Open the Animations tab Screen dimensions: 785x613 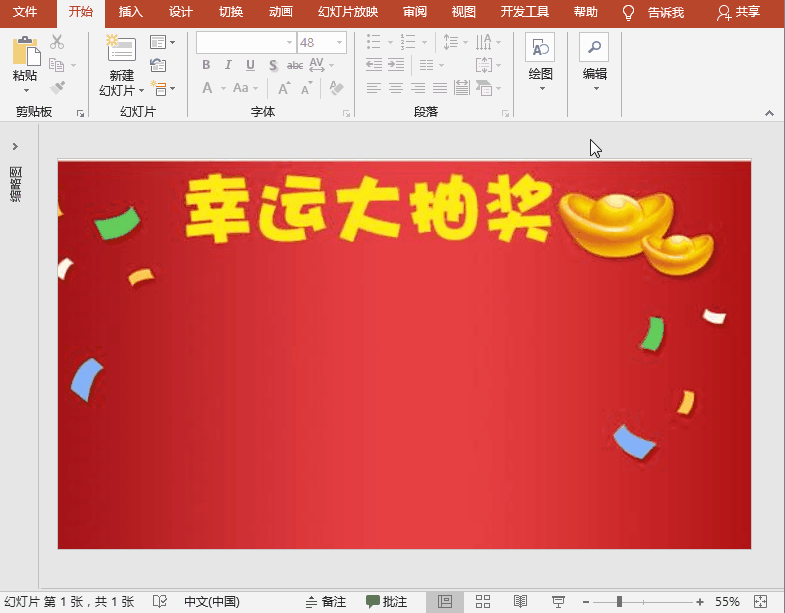(281, 12)
